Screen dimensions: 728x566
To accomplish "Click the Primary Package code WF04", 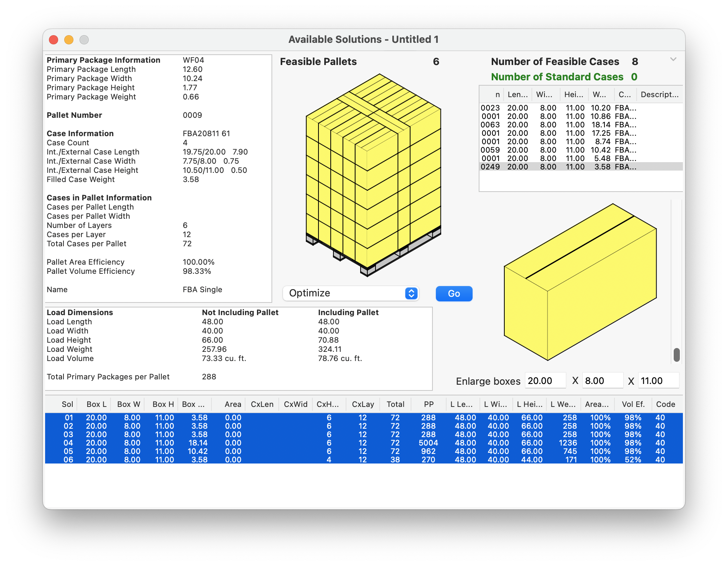I will [193, 60].
